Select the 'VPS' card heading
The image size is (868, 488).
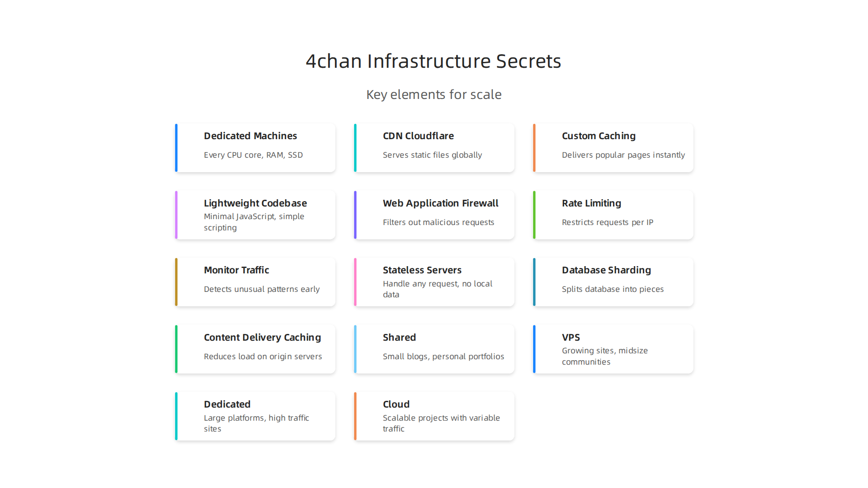pos(571,338)
